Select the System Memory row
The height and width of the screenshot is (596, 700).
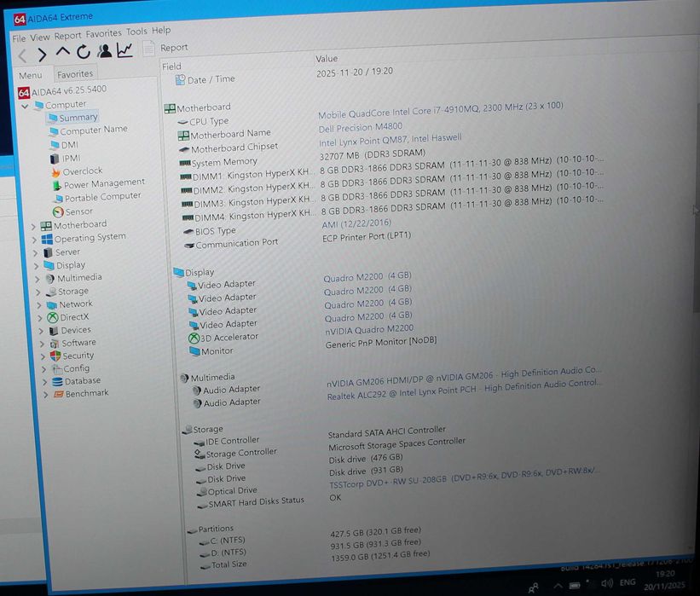tap(303, 157)
